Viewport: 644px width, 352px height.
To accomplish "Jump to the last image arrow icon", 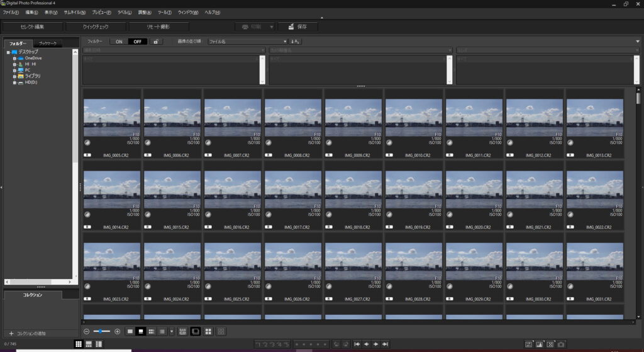I will 385,344.
